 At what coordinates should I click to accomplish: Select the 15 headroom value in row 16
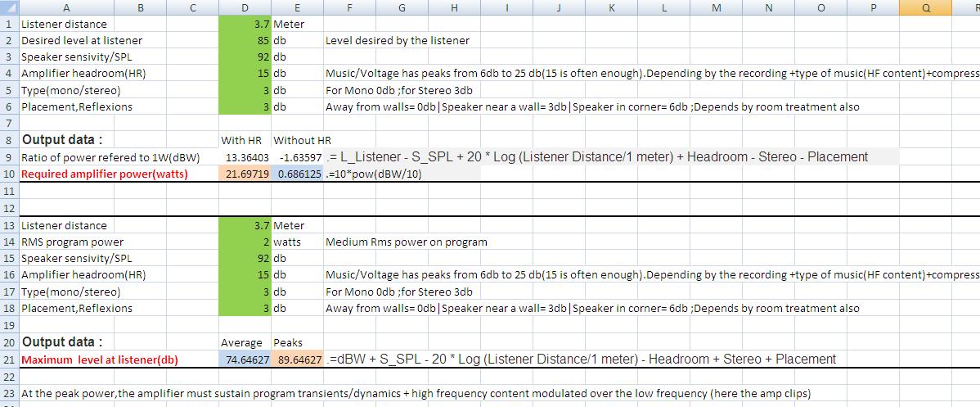[x=245, y=275]
